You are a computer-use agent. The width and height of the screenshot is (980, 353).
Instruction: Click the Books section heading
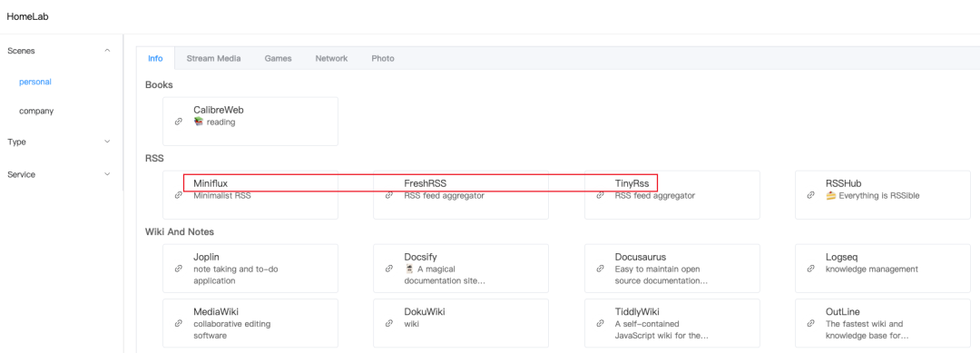[159, 84]
